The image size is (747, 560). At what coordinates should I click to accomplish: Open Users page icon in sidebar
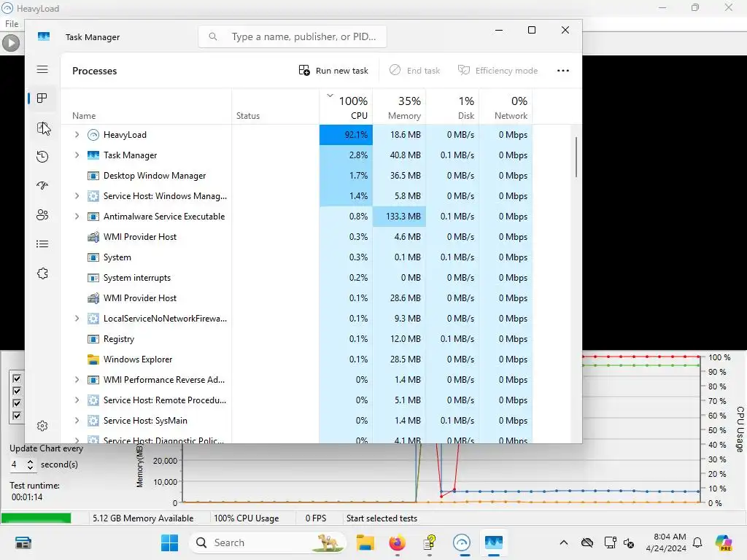pyautogui.click(x=42, y=215)
